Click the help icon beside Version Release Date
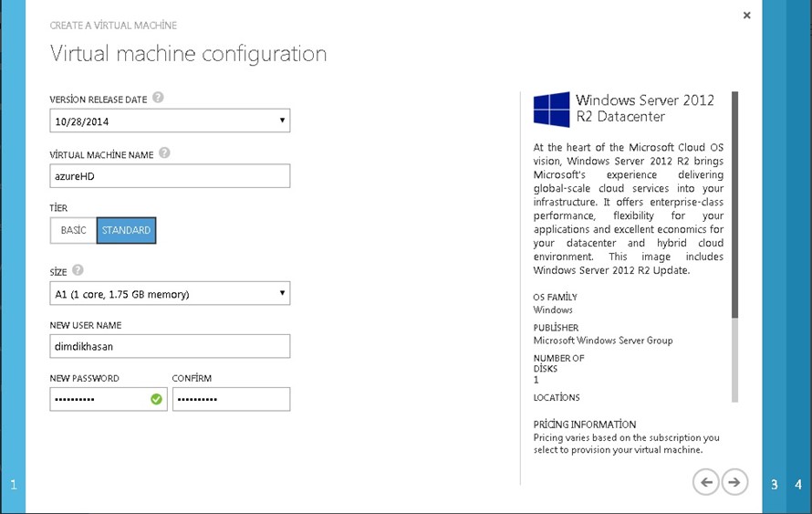 point(158,98)
